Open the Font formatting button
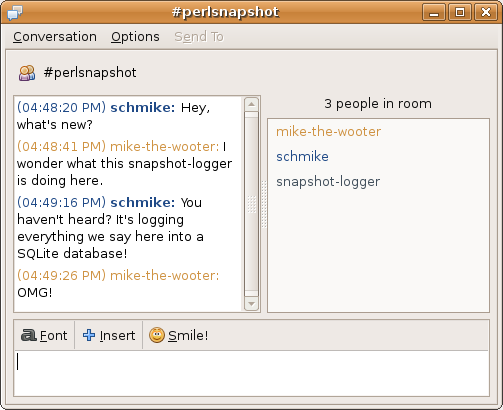The height and width of the screenshot is (410, 503). (44, 335)
